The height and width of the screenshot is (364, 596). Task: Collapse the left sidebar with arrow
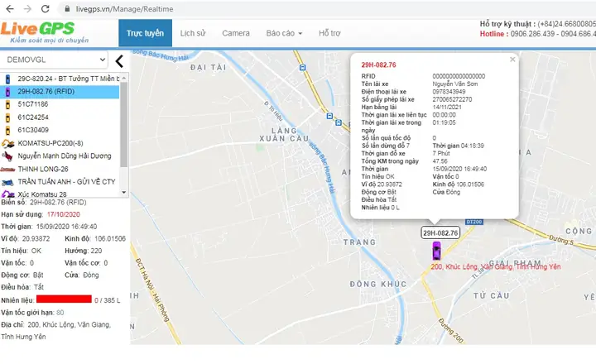click(x=119, y=61)
